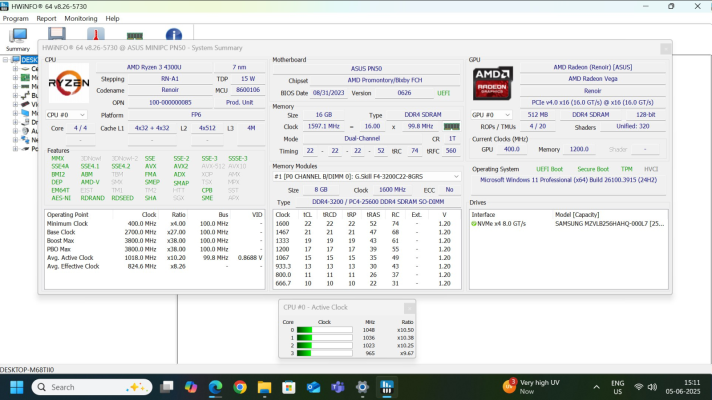The image size is (712, 400).
Task: Click Core 0 active clock bar
Action: coord(324,330)
